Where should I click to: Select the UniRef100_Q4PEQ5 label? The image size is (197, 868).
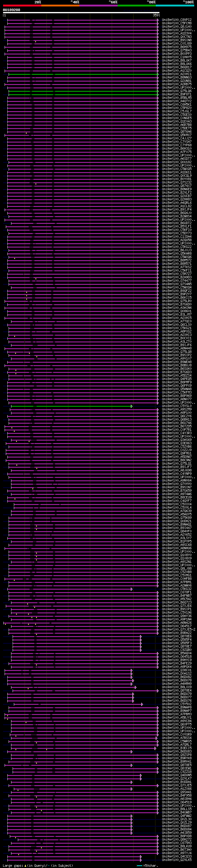point(177,379)
